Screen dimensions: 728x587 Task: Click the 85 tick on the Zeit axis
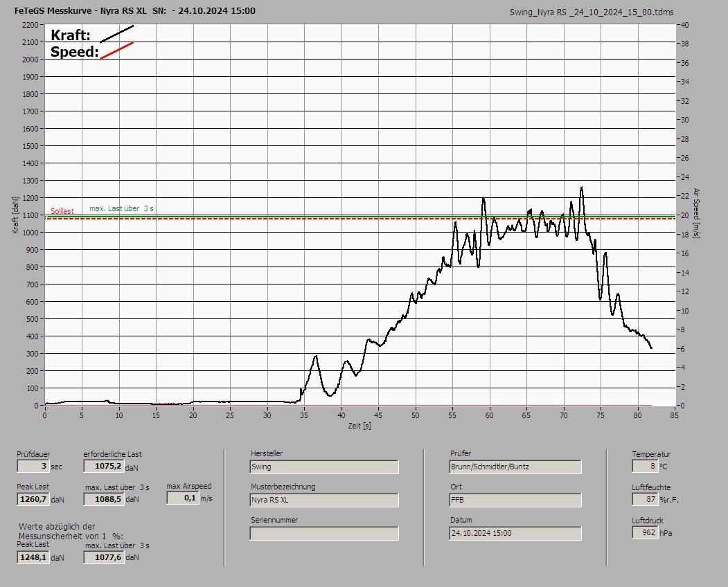tap(674, 415)
